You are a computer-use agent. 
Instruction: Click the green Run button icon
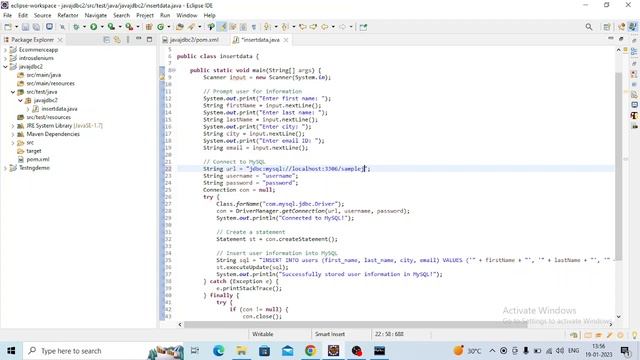93,27
